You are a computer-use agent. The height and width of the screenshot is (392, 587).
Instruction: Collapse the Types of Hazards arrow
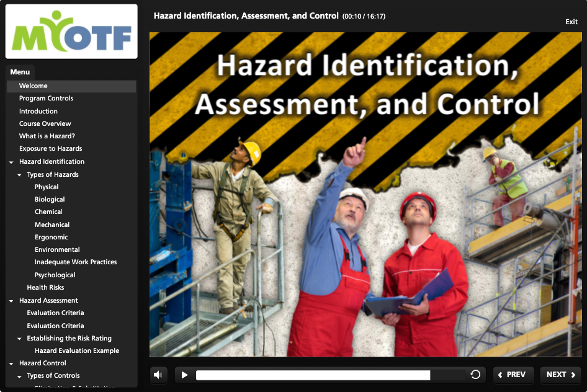click(19, 175)
